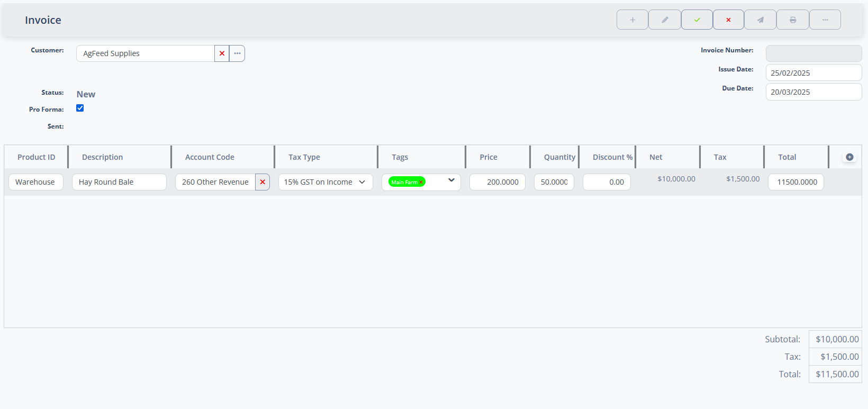
Task: Expand the Tags dropdown arrow
Action: [451, 180]
